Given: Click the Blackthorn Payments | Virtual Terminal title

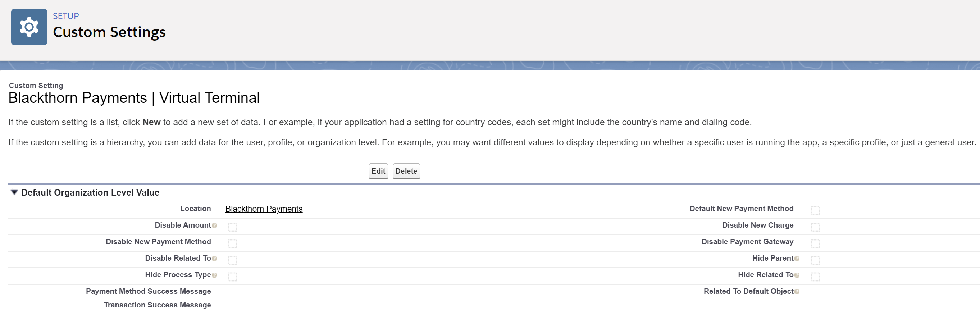Looking at the screenshot, I should click(x=134, y=98).
